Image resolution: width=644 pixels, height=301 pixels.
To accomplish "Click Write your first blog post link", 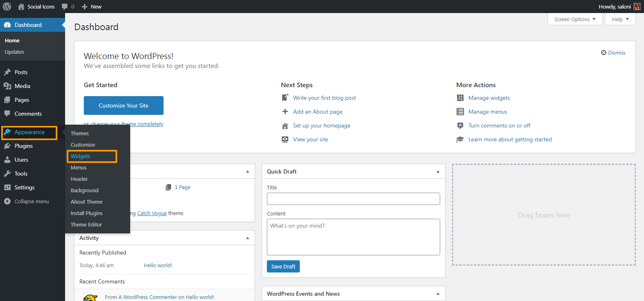I will (x=325, y=98).
